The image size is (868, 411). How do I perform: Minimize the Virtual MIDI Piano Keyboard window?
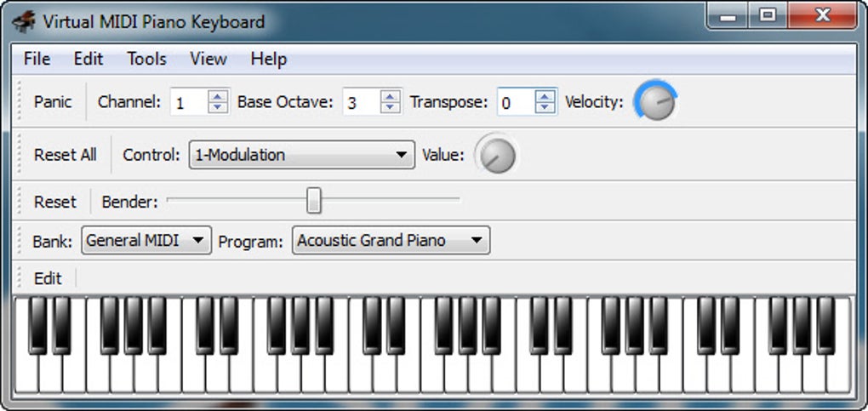tap(728, 16)
